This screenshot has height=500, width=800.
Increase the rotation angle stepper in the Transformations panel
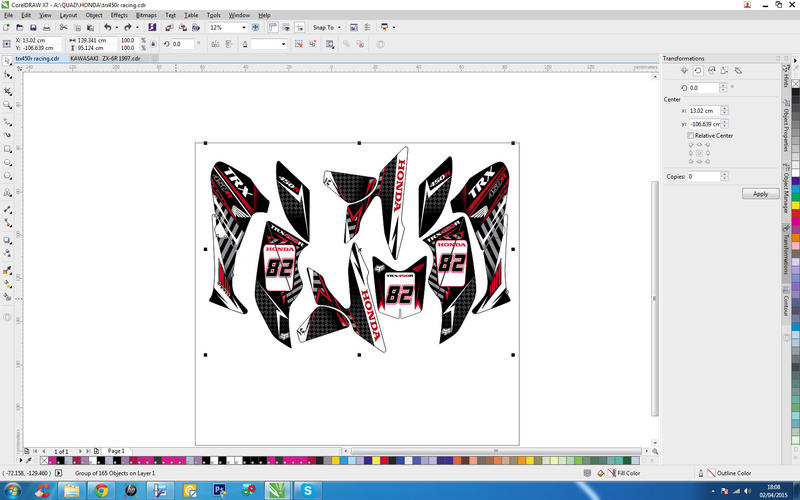point(723,85)
